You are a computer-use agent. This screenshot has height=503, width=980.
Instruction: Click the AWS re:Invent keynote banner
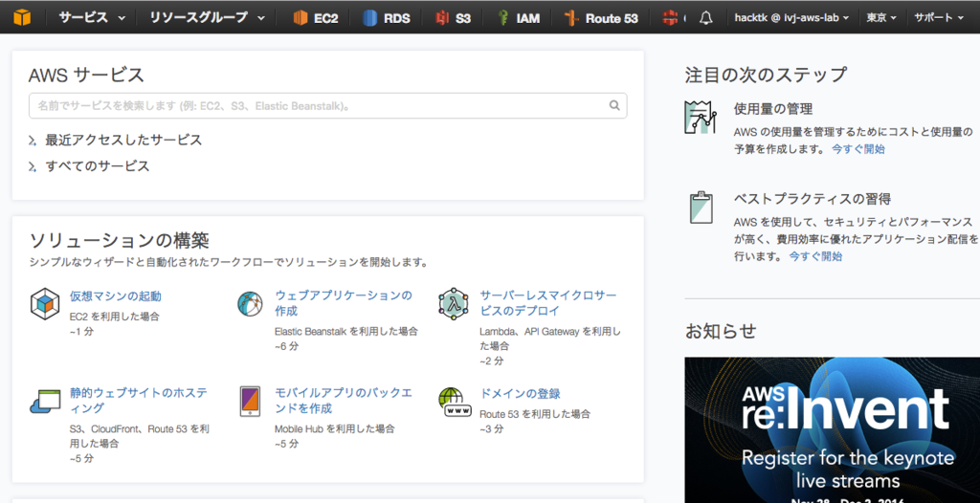pyautogui.click(x=832, y=430)
